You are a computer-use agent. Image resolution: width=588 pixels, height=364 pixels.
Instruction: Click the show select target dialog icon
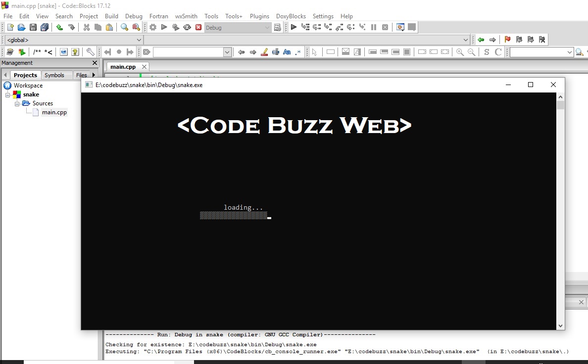click(x=278, y=27)
